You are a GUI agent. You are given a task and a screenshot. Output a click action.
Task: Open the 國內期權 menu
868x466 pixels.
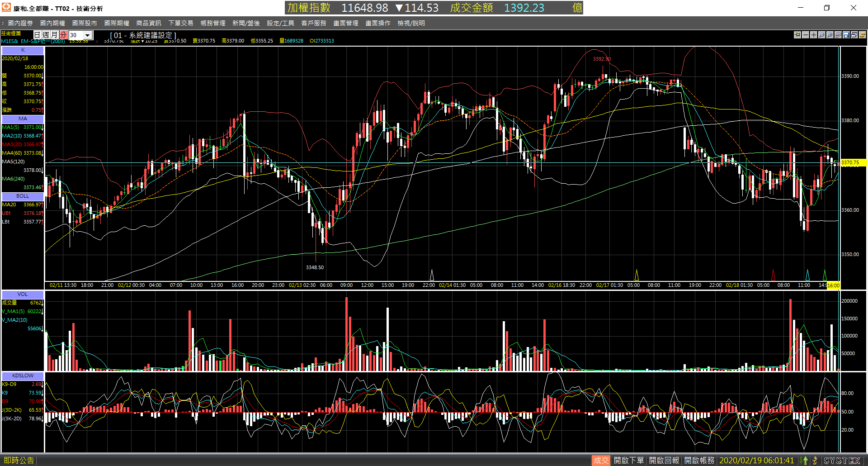click(52, 23)
